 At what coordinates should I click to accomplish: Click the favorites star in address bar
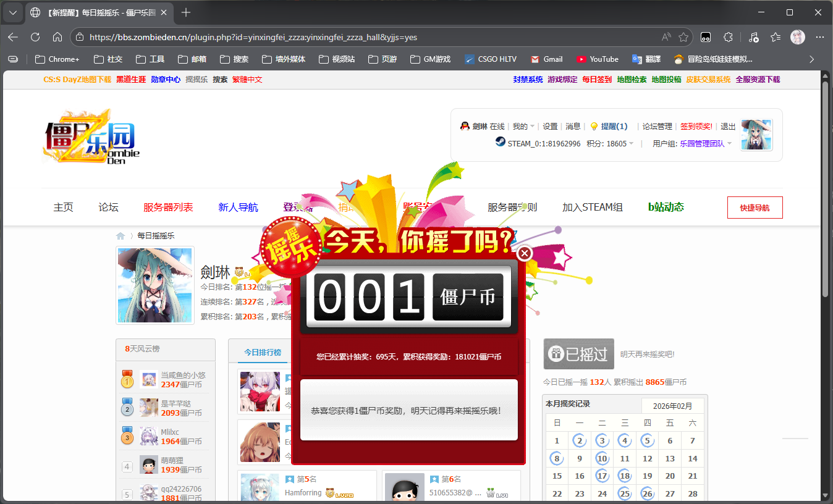click(x=683, y=37)
